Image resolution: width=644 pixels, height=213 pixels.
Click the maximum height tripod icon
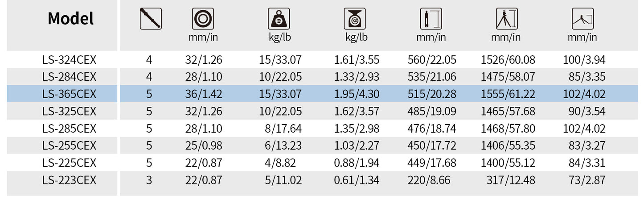pyautogui.click(x=507, y=19)
